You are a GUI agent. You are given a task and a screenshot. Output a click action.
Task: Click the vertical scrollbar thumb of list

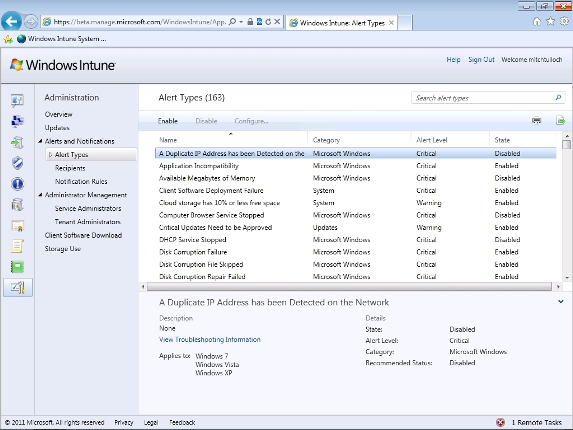pos(566,145)
